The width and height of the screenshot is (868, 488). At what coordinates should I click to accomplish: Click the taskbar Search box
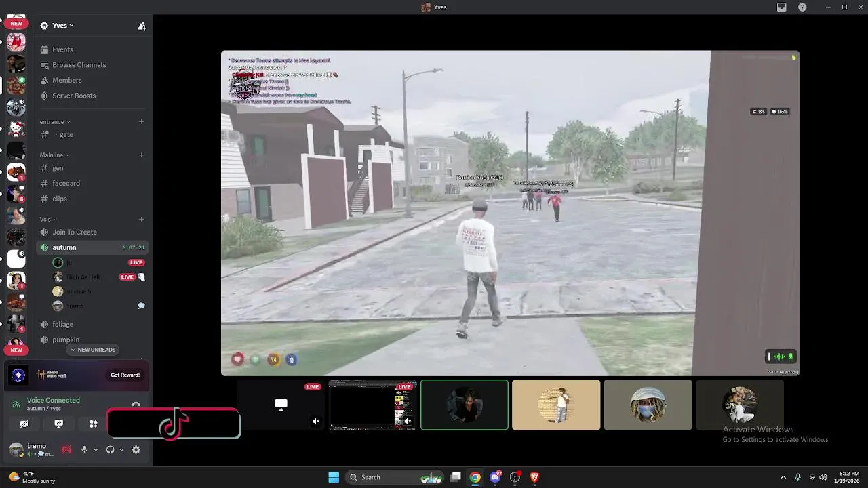tap(395, 477)
